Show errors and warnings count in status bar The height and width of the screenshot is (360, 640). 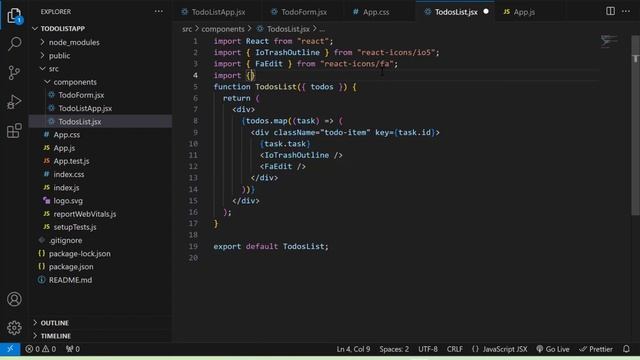[x=40, y=349]
